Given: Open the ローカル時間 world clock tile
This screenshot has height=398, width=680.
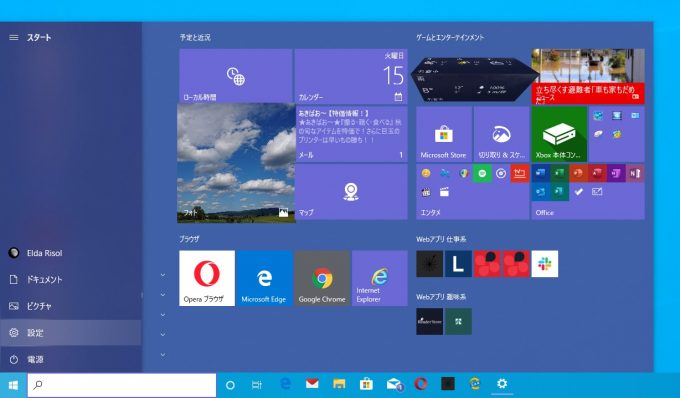Looking at the screenshot, I should click(x=235, y=76).
